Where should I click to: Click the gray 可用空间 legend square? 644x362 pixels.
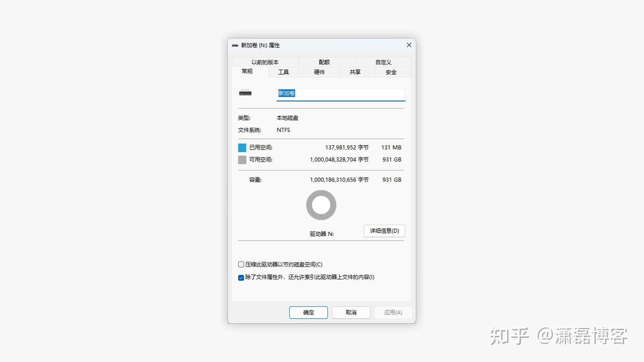[x=242, y=160]
